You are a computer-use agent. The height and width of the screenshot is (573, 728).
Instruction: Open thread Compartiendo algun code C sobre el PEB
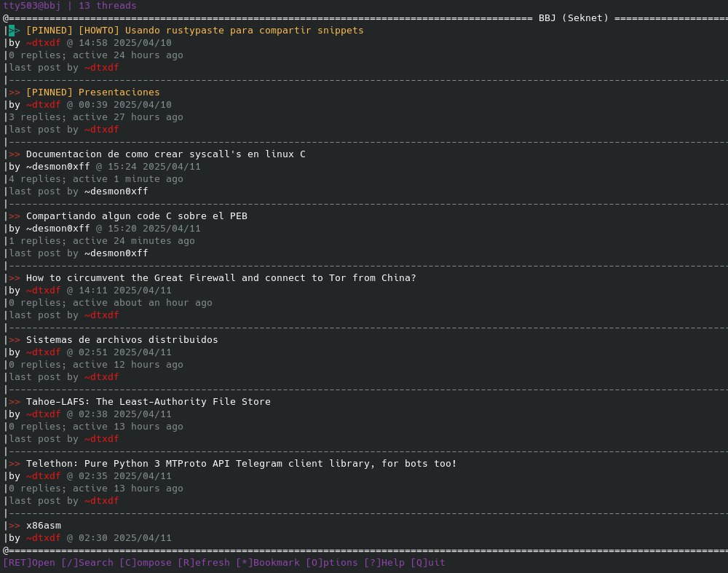[x=137, y=216]
